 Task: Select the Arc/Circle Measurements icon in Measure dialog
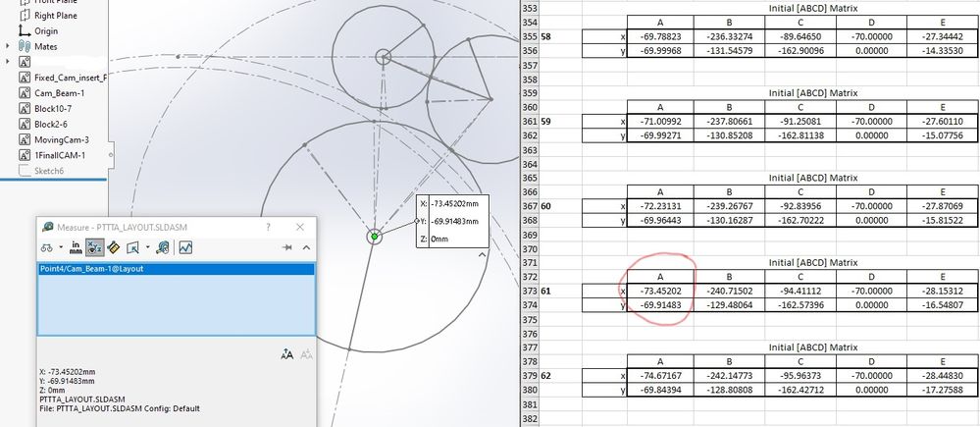click(x=47, y=247)
